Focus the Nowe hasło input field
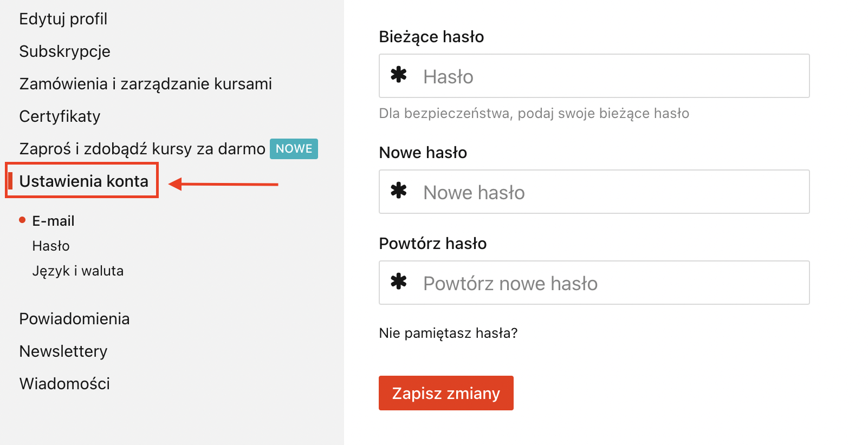The width and height of the screenshot is (868, 445). tap(594, 192)
